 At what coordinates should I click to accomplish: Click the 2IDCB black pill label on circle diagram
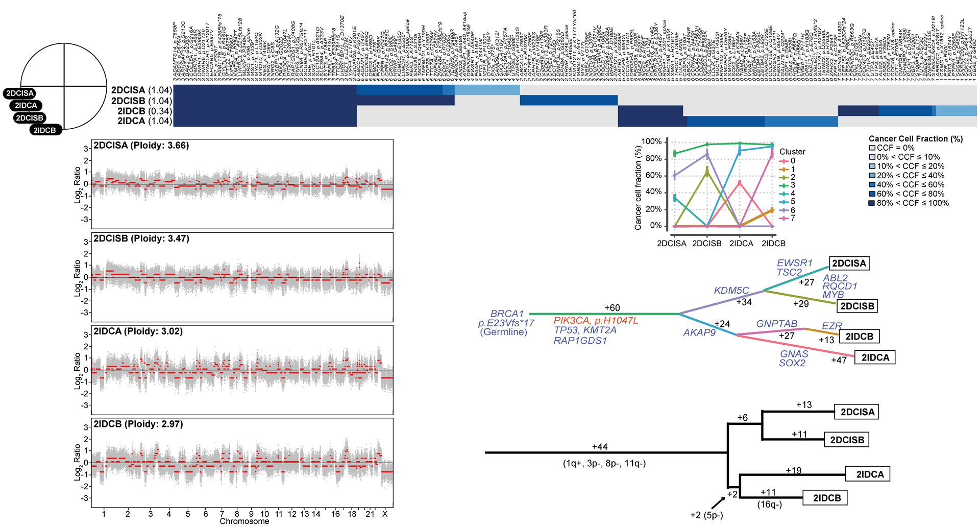(45, 130)
